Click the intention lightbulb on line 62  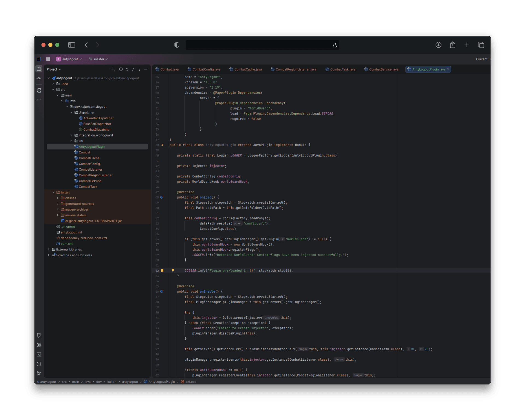173,270
